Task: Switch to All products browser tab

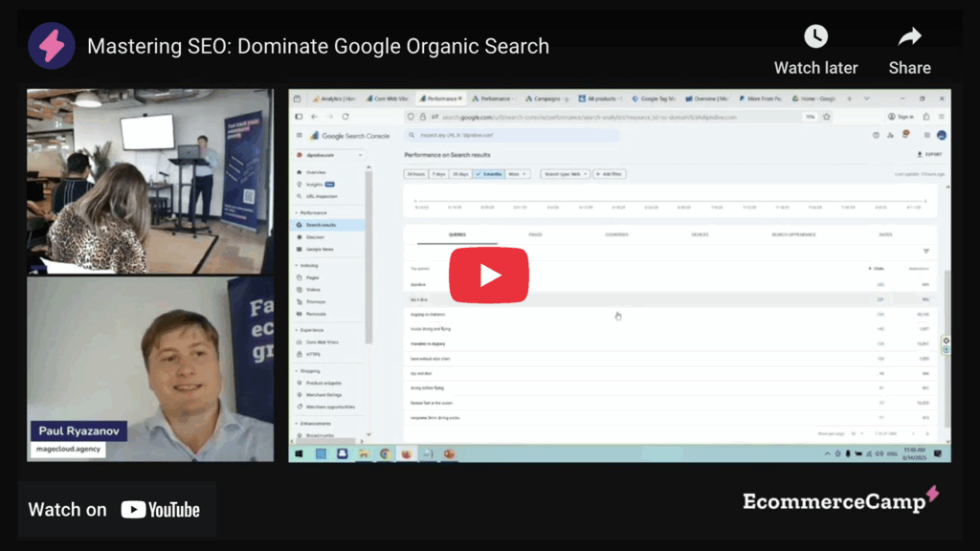Action: pos(600,99)
